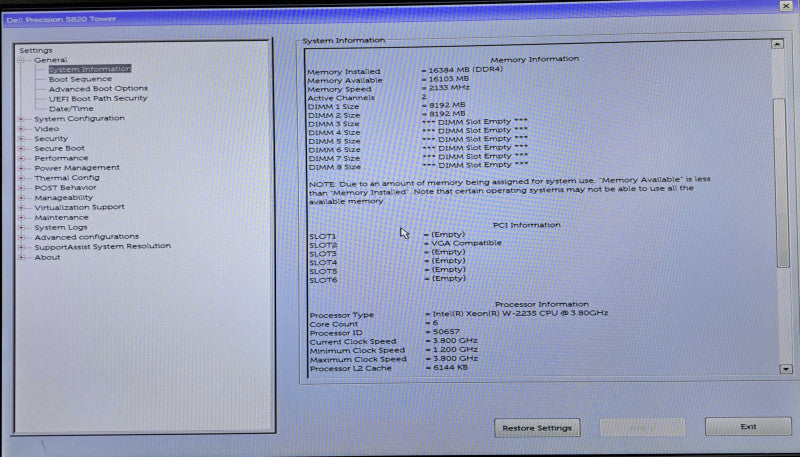Expand the System Logs node
This screenshot has height=457, width=800.
click(x=21, y=227)
